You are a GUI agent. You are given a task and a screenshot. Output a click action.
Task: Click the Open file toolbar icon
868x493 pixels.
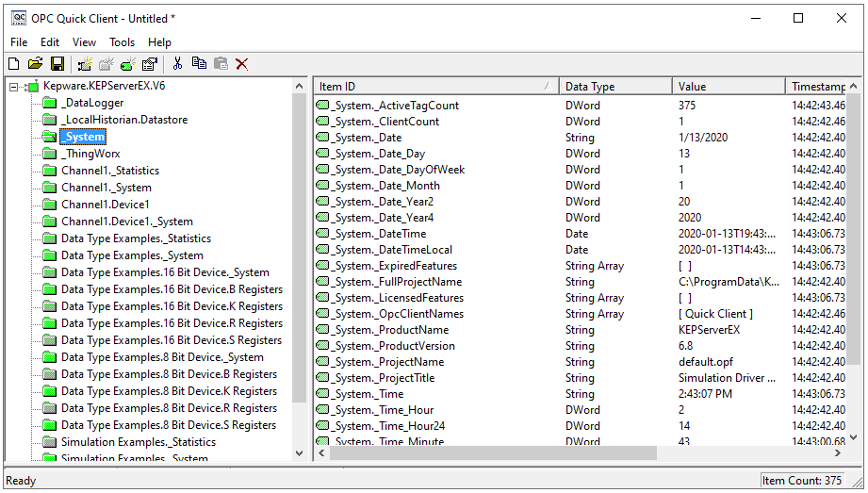point(36,64)
